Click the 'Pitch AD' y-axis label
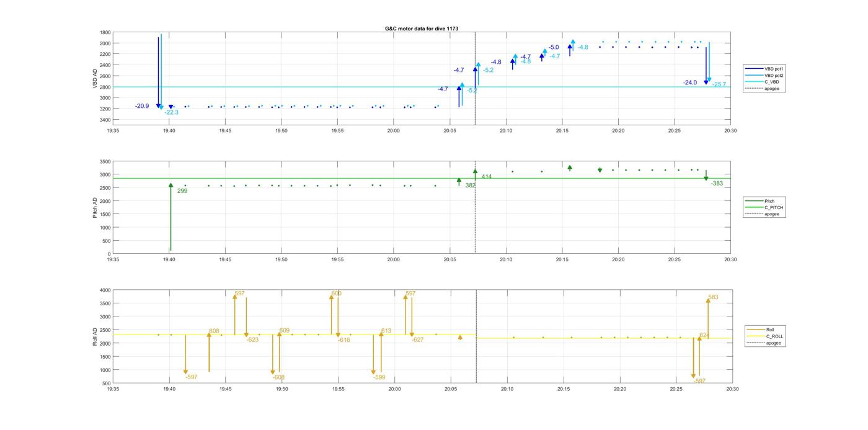 (x=95, y=207)
